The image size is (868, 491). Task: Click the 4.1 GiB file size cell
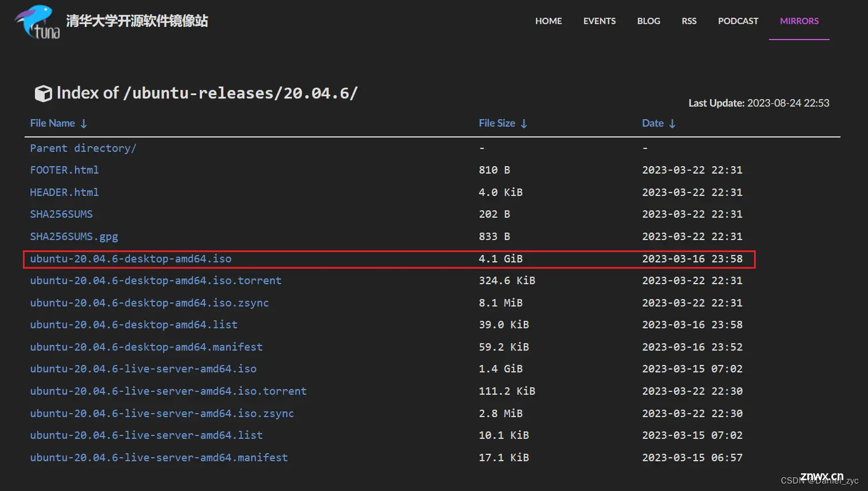click(500, 259)
